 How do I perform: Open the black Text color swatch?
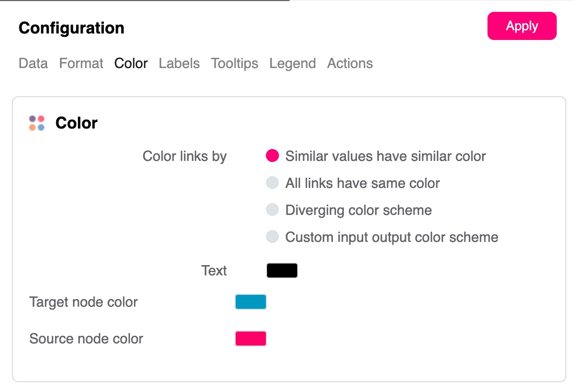pos(282,271)
